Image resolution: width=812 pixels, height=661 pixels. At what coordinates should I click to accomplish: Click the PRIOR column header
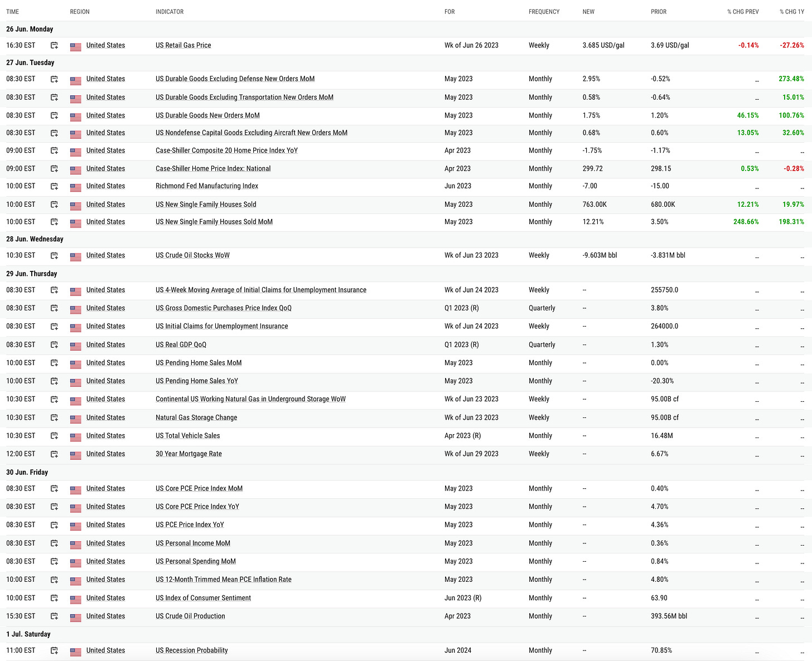(x=659, y=12)
